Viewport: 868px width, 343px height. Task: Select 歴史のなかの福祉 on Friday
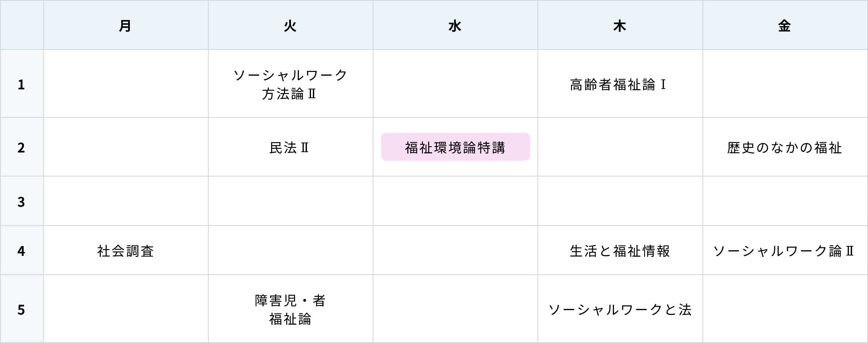point(785,148)
